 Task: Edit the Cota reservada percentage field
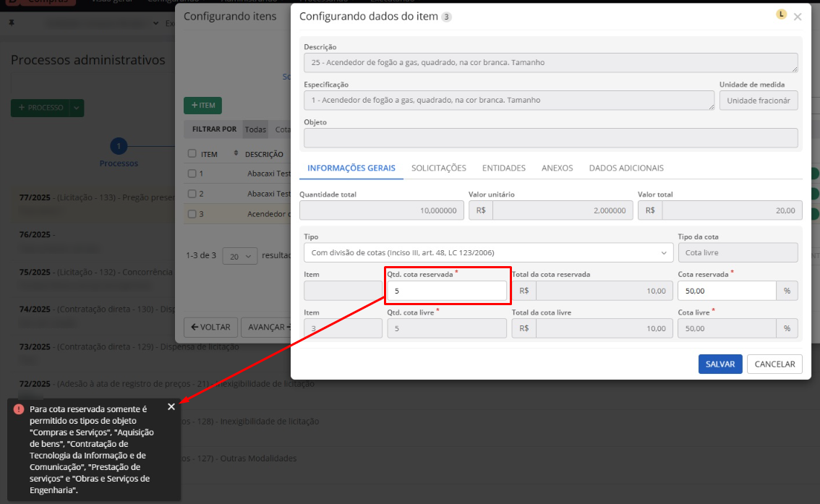point(727,291)
